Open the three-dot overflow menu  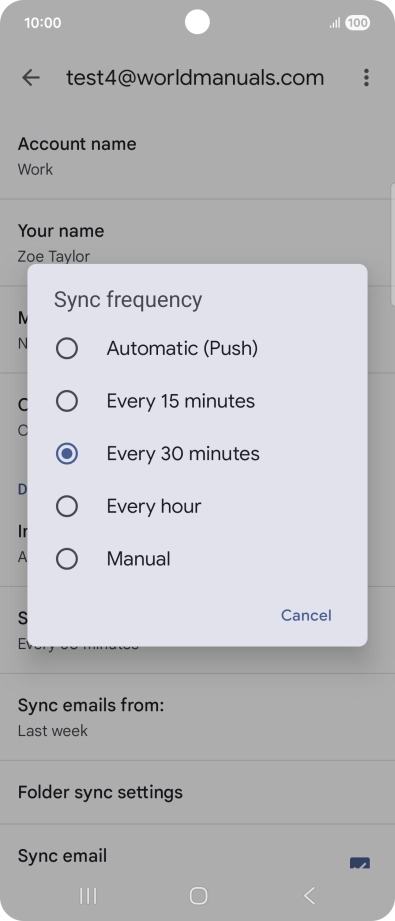(x=366, y=78)
